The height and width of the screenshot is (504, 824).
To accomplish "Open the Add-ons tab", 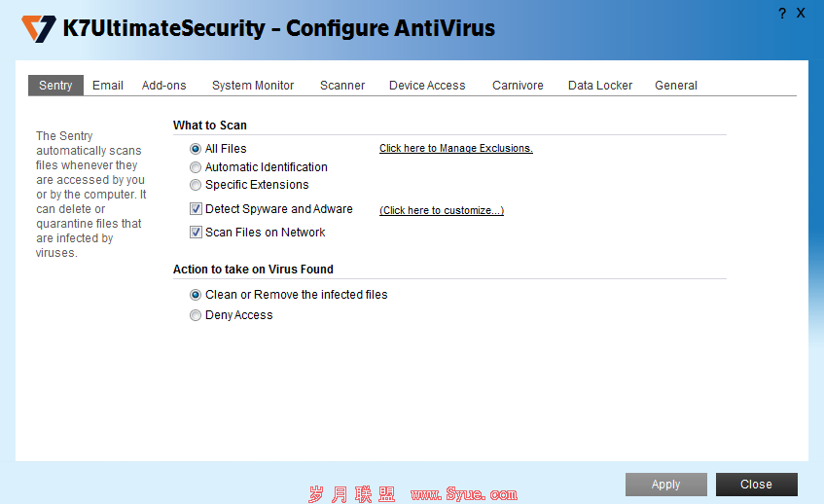I will coord(164,86).
